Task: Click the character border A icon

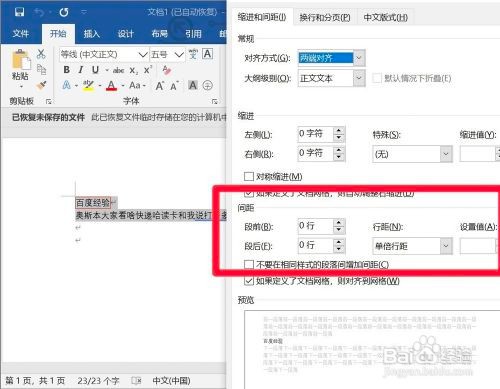Action: [x=207, y=54]
